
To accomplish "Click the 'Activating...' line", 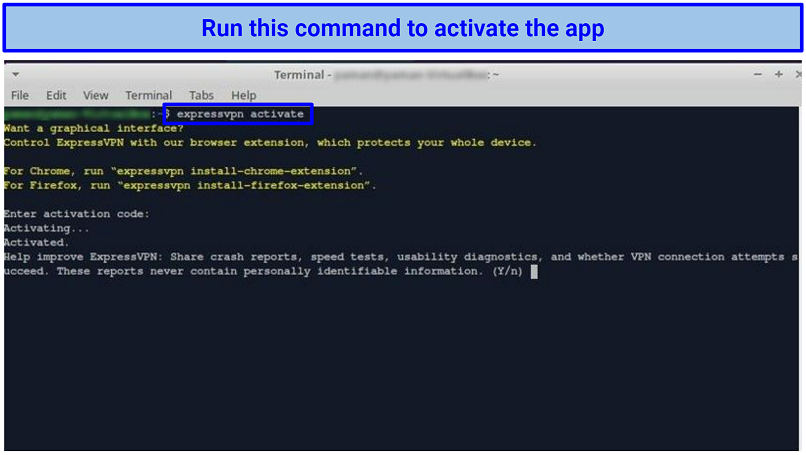I will tap(46, 228).
